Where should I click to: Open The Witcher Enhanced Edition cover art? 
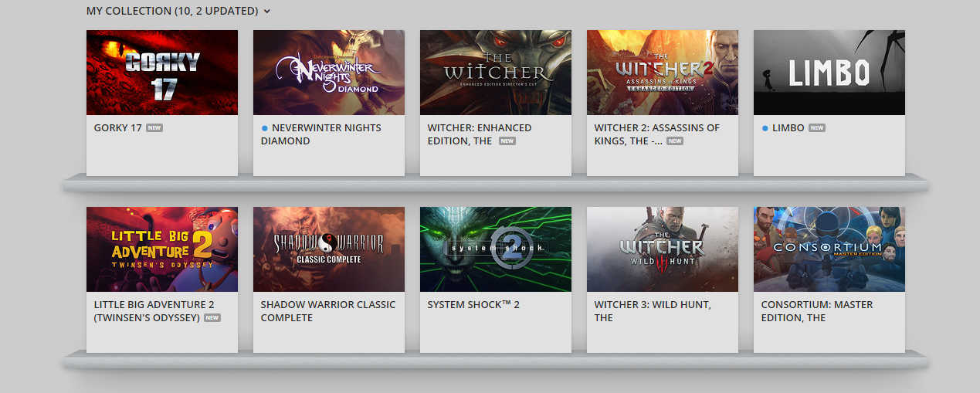(496, 73)
